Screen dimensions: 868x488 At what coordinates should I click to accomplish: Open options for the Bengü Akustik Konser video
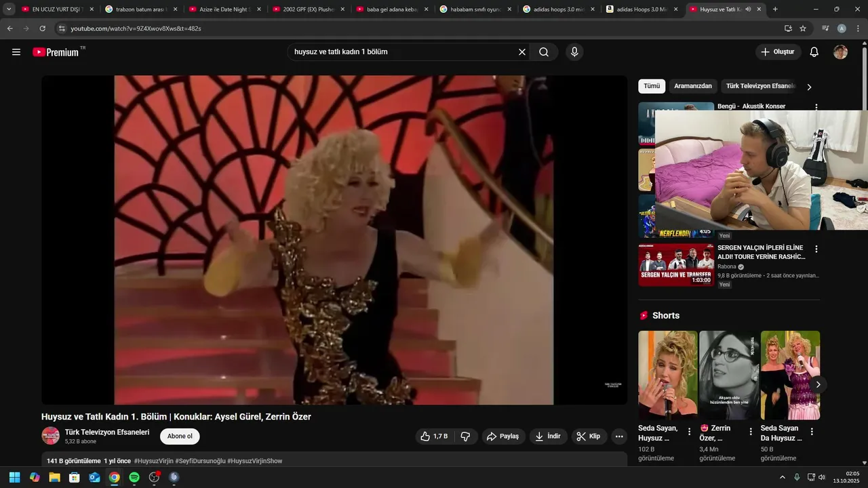click(816, 107)
